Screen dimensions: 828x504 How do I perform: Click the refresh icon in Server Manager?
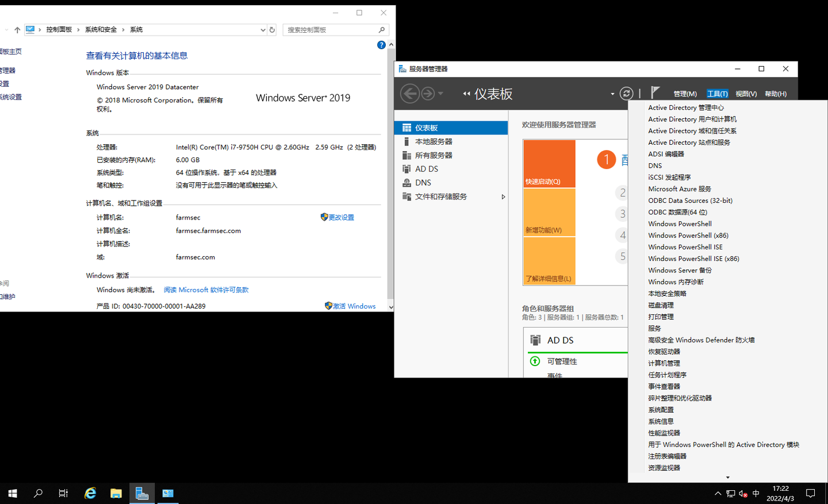[x=626, y=93]
